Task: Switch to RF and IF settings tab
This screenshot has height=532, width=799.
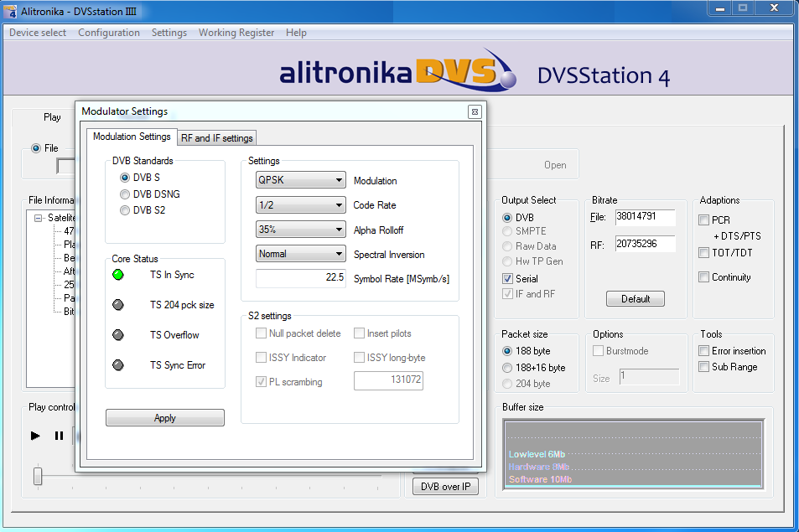Action: (x=216, y=138)
